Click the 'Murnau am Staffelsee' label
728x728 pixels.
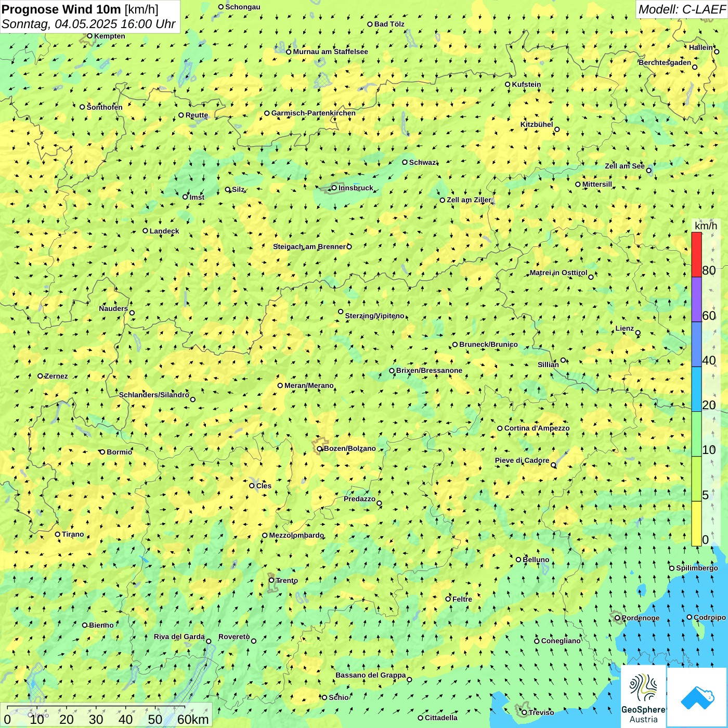[330, 51]
